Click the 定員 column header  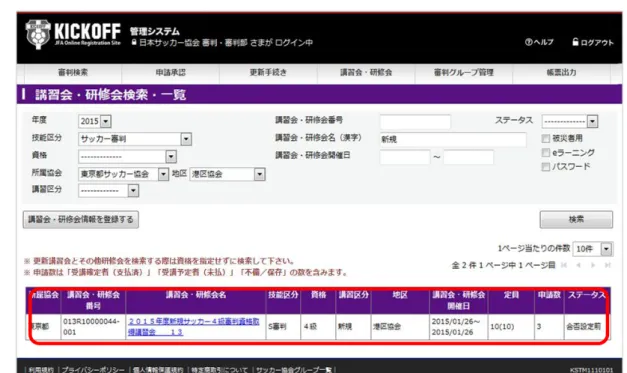[x=511, y=300]
